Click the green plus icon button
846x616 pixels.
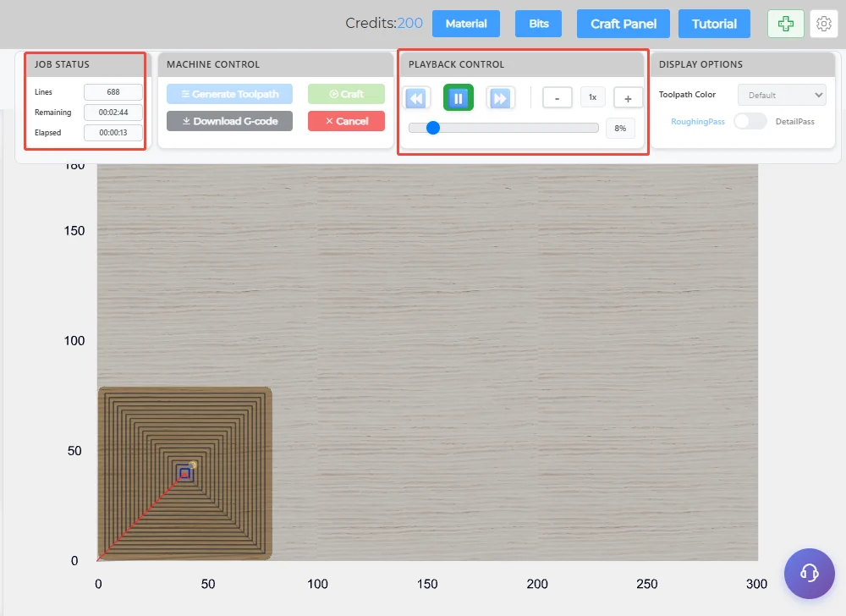point(786,24)
